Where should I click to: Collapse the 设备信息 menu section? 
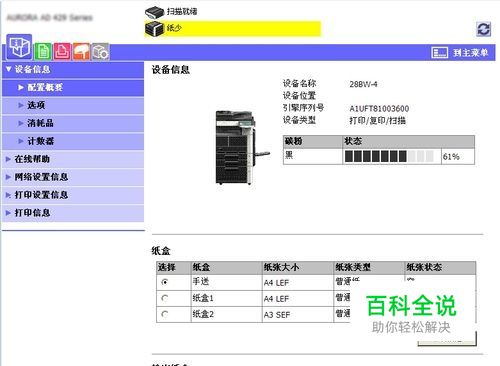[x=73, y=70]
